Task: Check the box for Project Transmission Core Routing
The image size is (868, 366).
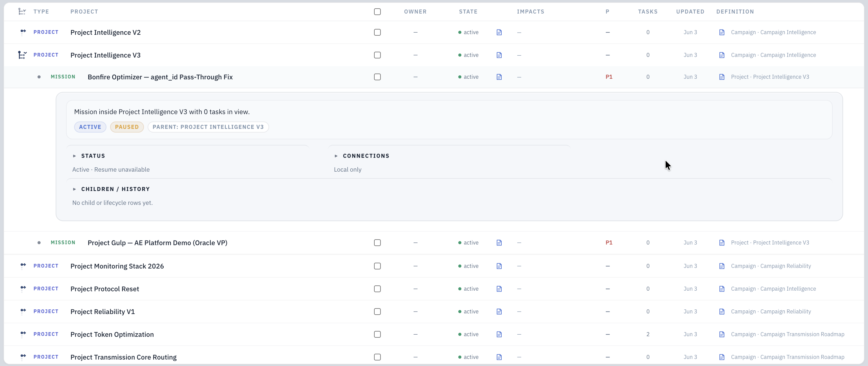Action: coord(377,357)
